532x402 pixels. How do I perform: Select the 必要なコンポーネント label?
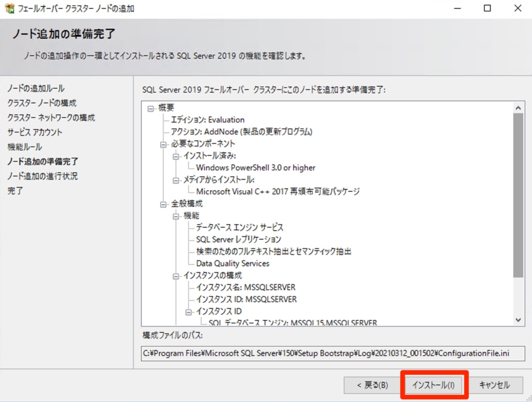point(203,144)
